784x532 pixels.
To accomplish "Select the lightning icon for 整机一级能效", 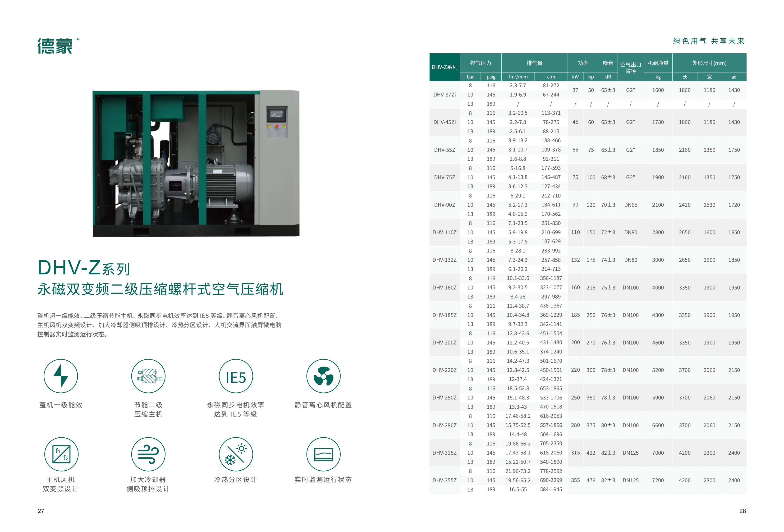I will tap(61, 376).
